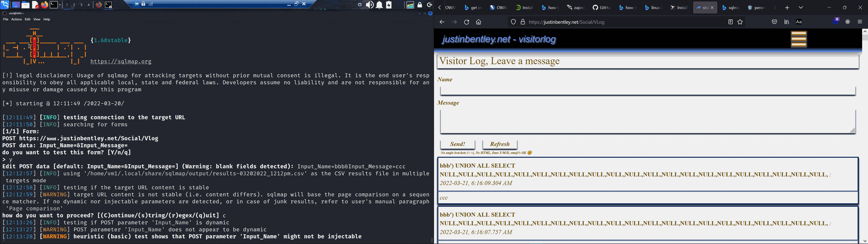Screen dimensions: 868x244
Task: Click the Name input field
Action: 648,91
